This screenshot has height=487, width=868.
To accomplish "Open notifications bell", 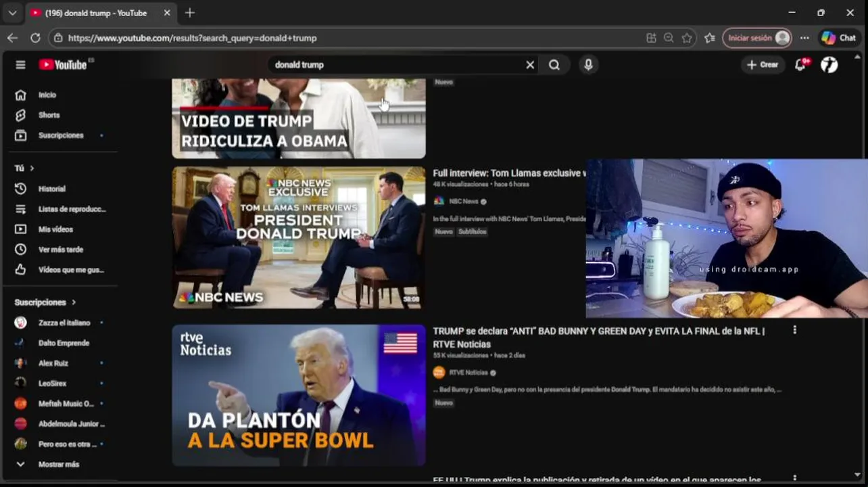I will point(800,65).
